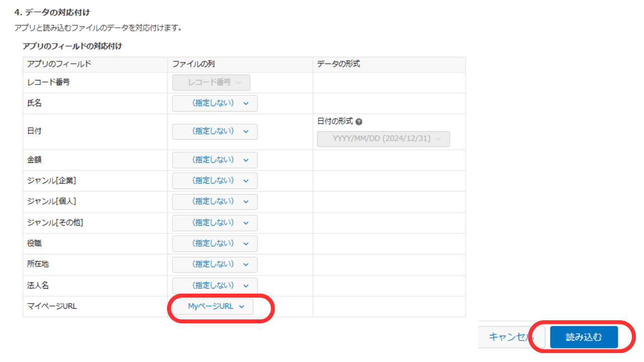Viewport: 644px width, 362px height.
Task: Open the 役職 column mapping dropdown
Action: point(215,243)
